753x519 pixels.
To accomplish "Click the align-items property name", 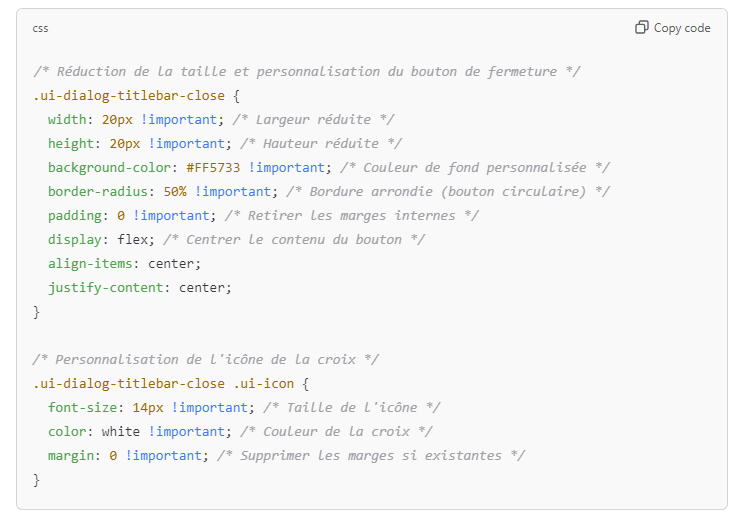I will pos(90,264).
